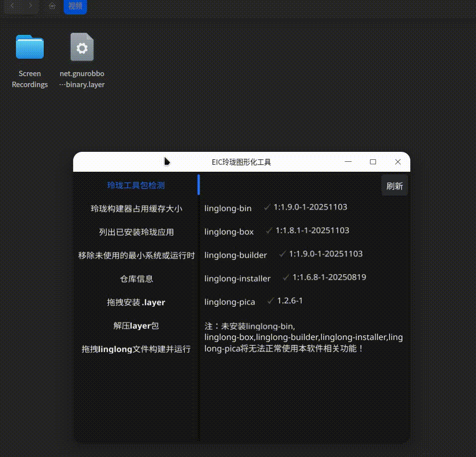Click the linglong-installer package name
This screenshot has height=457, width=476.
(238, 278)
